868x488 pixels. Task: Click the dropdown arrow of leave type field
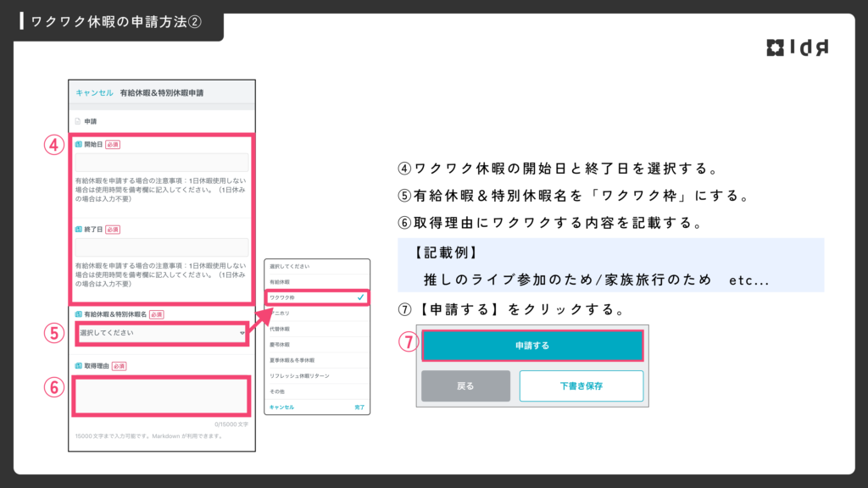point(243,333)
